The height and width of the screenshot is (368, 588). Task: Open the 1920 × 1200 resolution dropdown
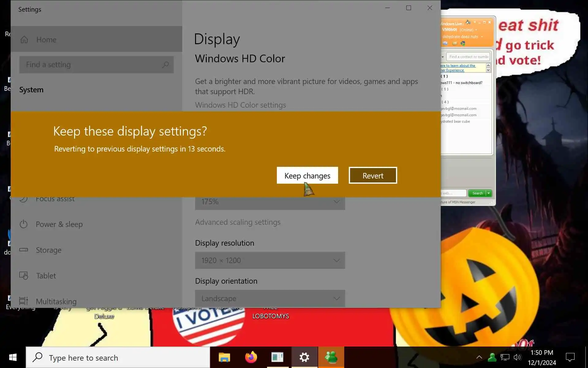pos(270,260)
